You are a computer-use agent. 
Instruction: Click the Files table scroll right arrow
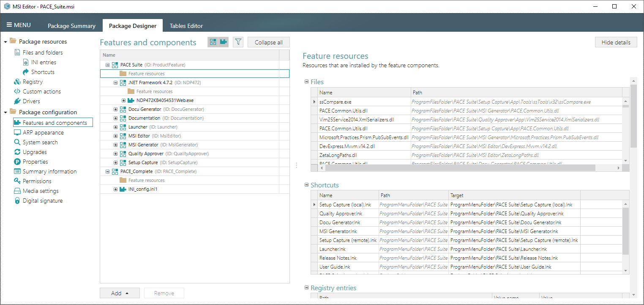[x=619, y=168]
